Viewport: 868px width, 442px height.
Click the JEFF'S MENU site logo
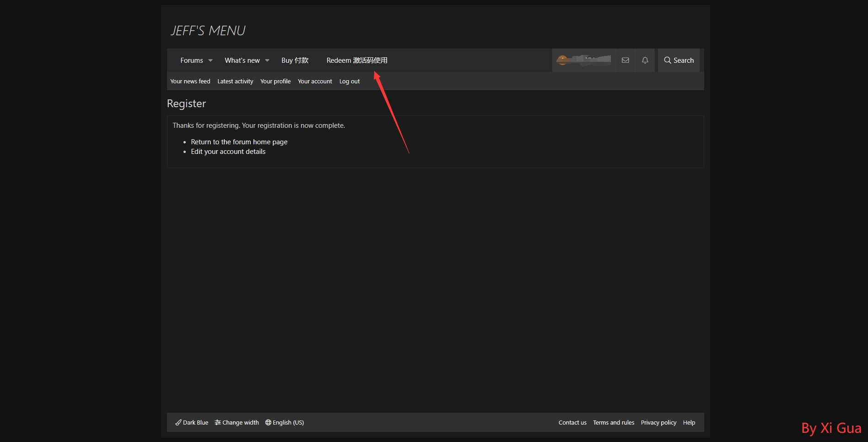point(208,31)
